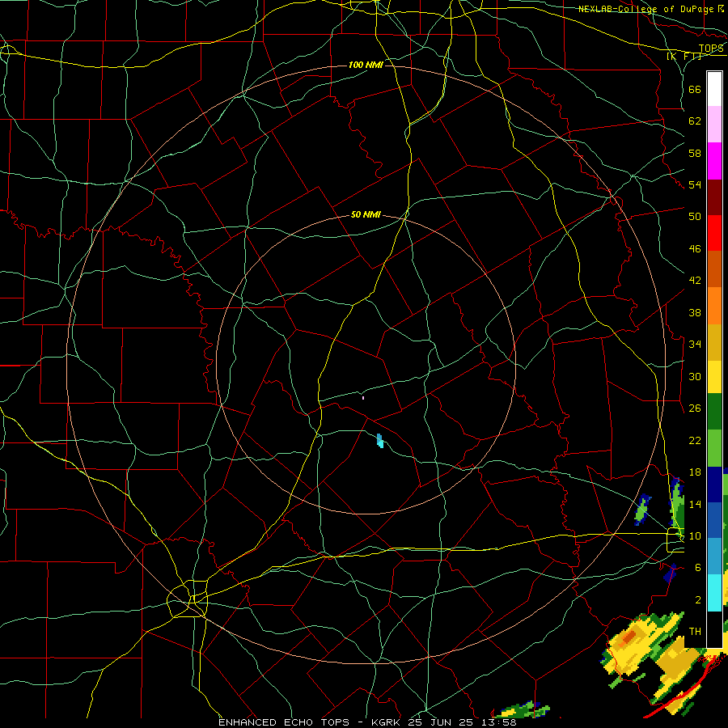Click the light pink legend swatch
This screenshot has height=728, width=728.
(714, 124)
